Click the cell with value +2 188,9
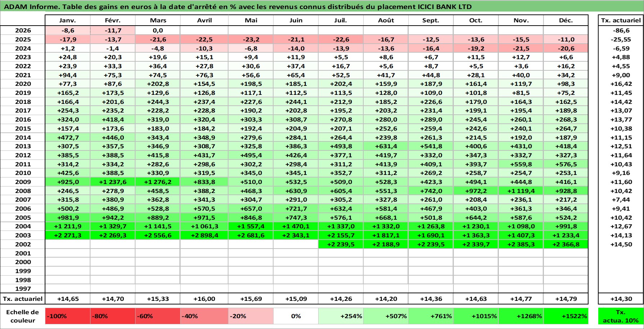The width and height of the screenshot is (644, 329). point(386,244)
